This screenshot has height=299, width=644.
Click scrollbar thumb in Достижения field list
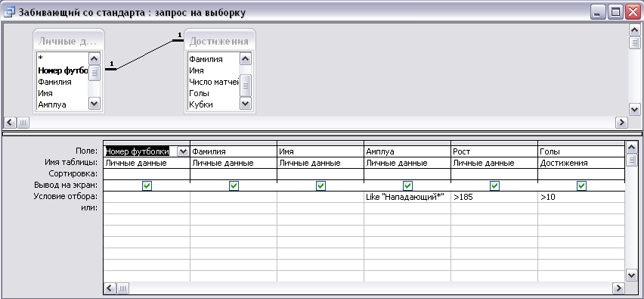[245, 85]
